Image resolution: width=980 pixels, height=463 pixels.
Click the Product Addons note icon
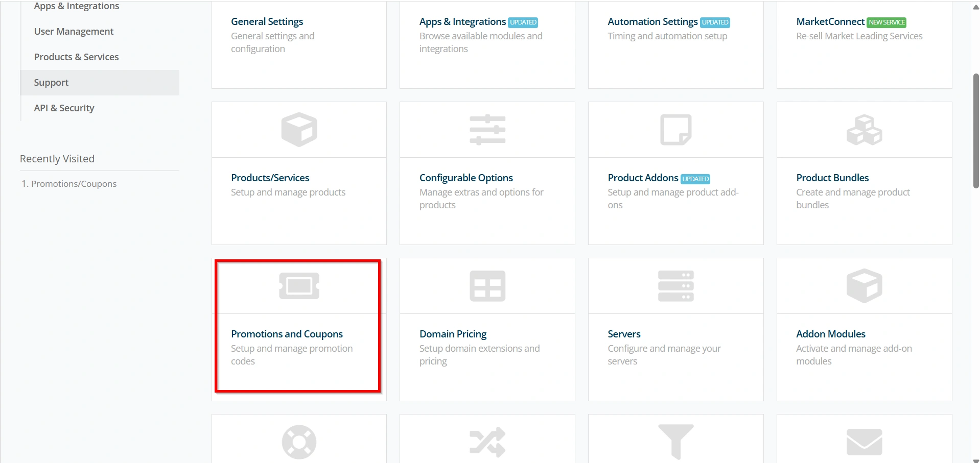676,130
